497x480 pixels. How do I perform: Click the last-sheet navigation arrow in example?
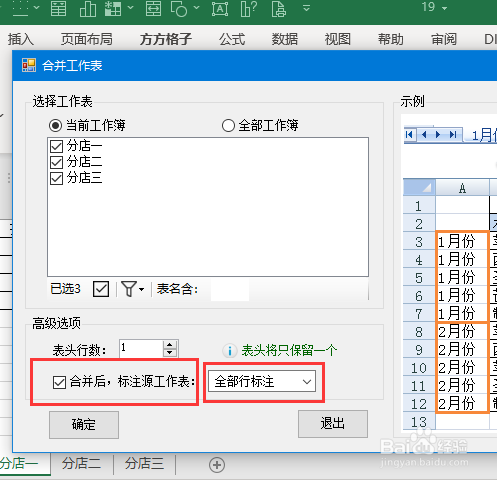(x=453, y=135)
